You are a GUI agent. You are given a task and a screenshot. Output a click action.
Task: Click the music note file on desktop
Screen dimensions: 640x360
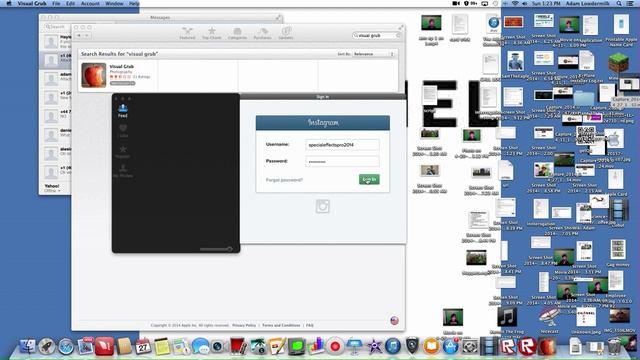[507, 317]
